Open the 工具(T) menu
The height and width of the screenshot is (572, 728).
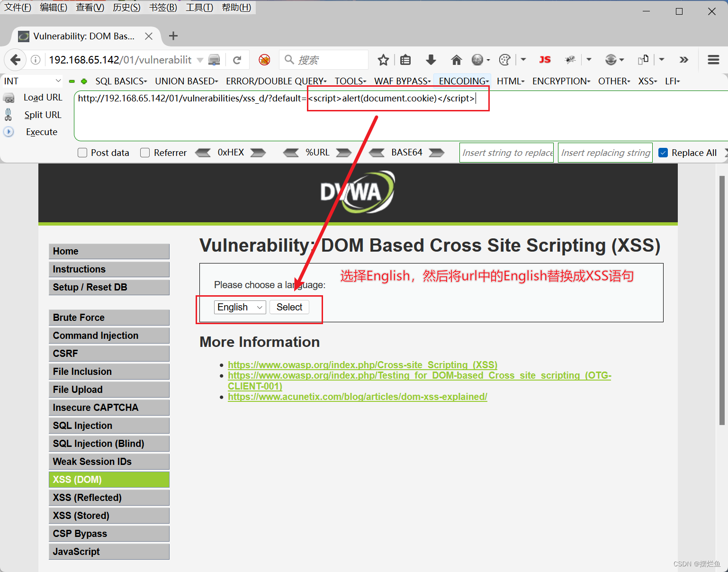199,8
